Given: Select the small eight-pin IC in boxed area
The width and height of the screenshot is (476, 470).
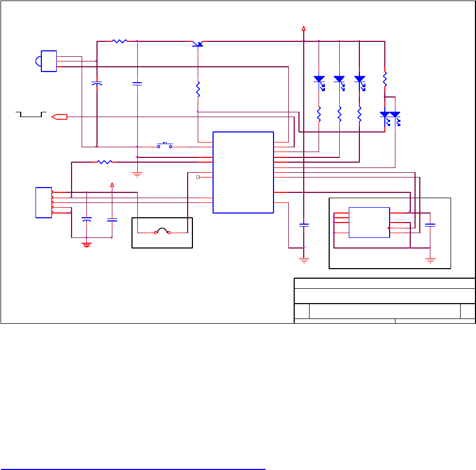Looking at the screenshot, I should tap(369, 223).
